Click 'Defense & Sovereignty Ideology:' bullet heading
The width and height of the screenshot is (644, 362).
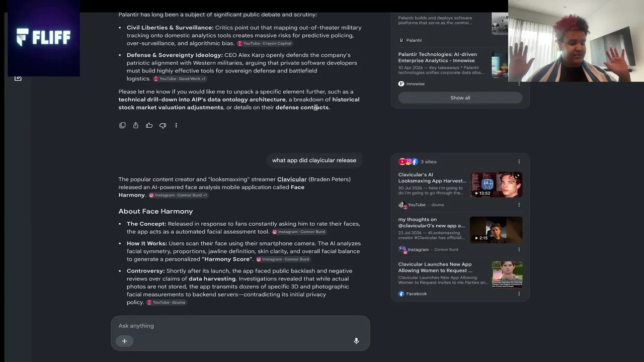175,55
